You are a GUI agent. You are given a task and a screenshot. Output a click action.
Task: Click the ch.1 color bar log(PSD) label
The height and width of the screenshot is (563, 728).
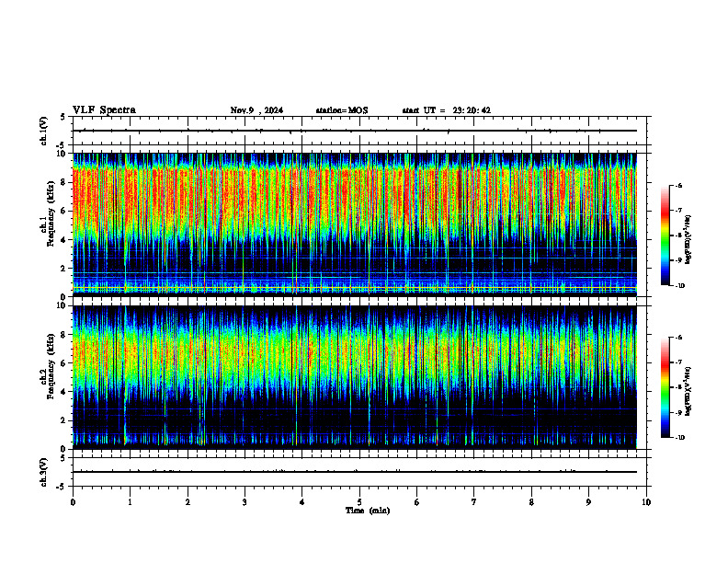point(688,239)
